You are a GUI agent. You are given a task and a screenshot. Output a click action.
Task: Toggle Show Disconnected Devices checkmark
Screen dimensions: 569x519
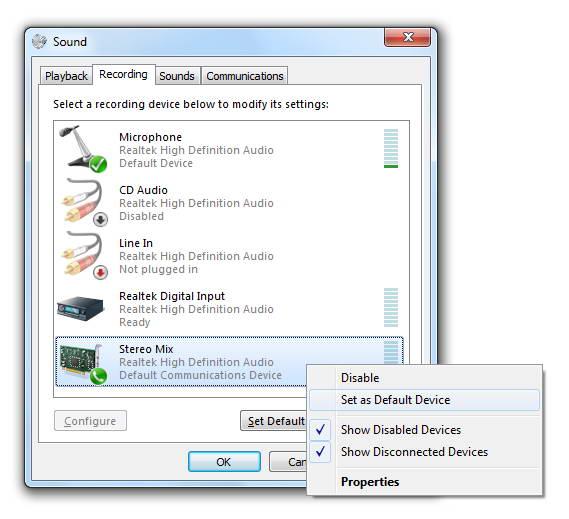pyautogui.click(x=320, y=451)
